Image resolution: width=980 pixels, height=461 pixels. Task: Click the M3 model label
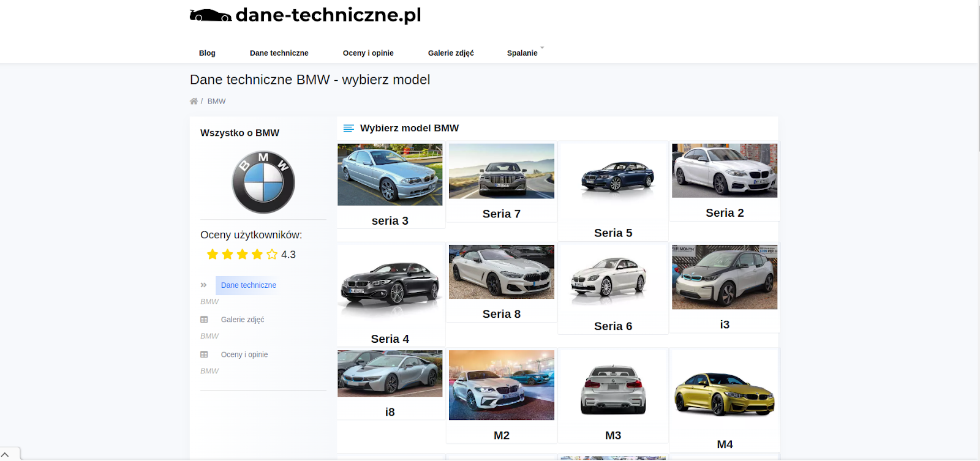[x=613, y=435]
